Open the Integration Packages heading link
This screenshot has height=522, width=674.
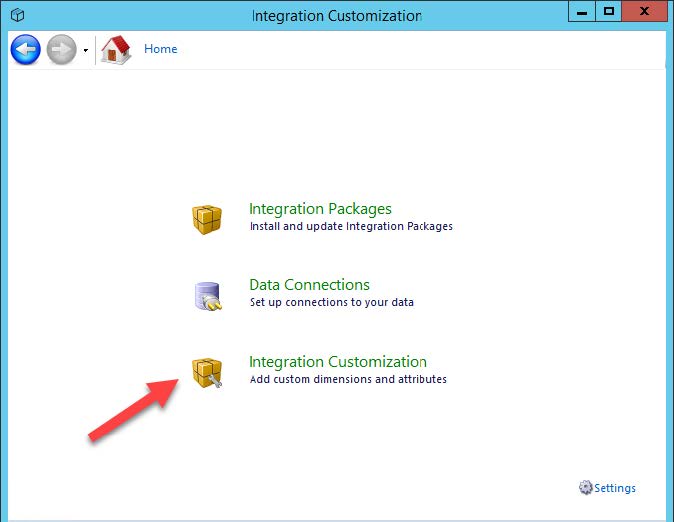pyautogui.click(x=320, y=209)
